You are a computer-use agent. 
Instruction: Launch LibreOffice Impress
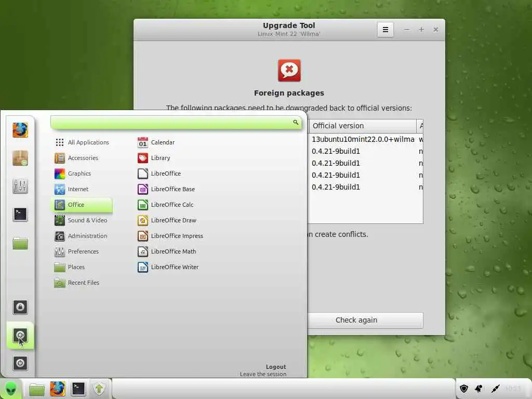tap(170, 236)
